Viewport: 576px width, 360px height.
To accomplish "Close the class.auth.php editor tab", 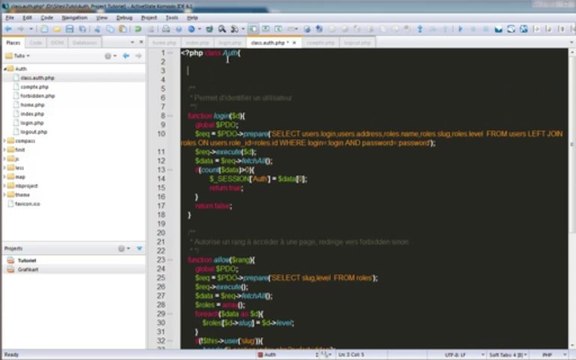I will (294, 43).
